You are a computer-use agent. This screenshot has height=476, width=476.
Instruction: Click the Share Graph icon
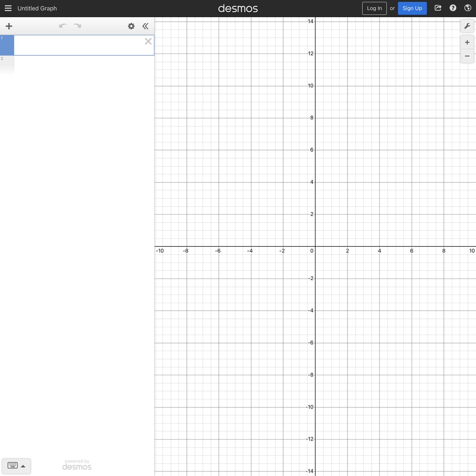tap(438, 8)
